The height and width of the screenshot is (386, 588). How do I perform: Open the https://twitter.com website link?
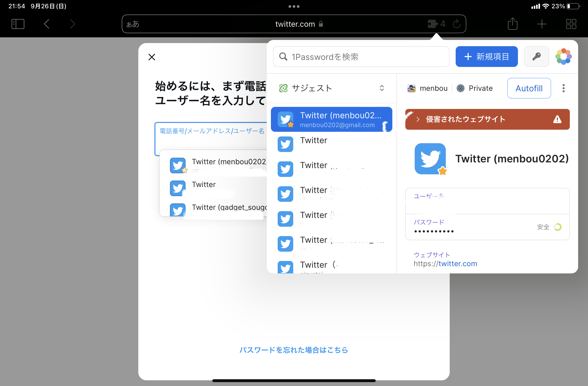tap(445, 264)
